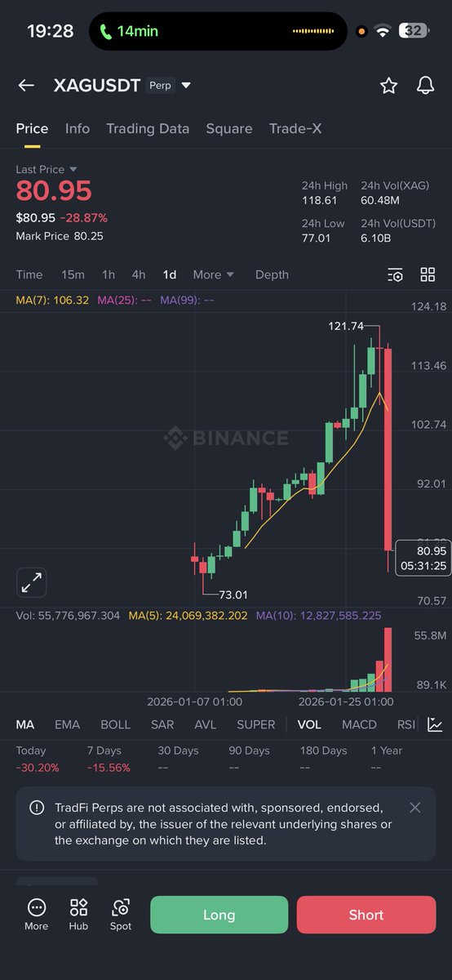Open the Trading Data tab

pyautogui.click(x=148, y=128)
